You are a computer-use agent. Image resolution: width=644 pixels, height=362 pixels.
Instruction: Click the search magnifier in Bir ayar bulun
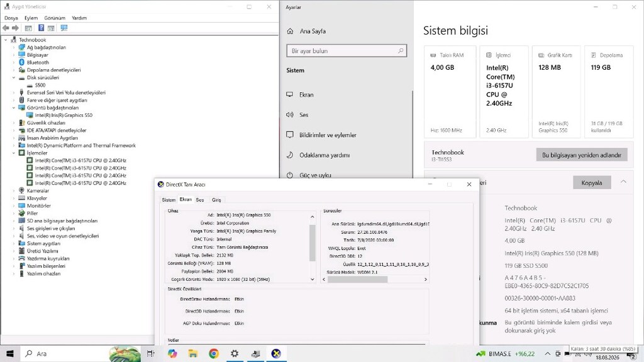(x=401, y=50)
